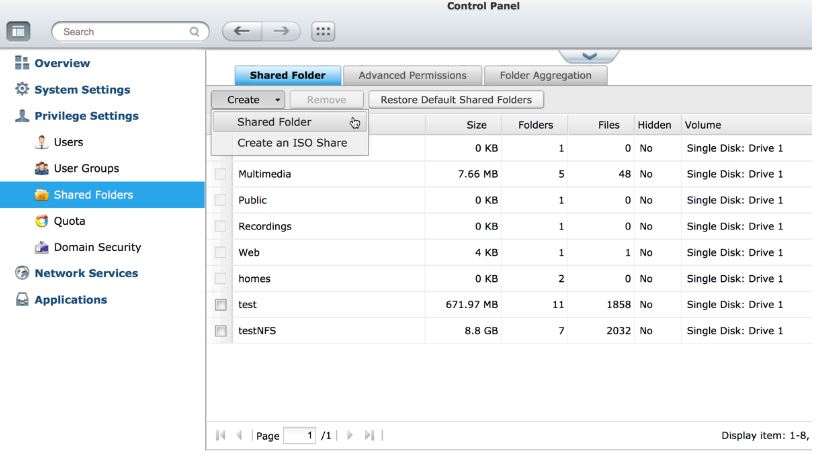This screenshot has width=817, height=455.
Task: Click Restore Default Shared Folders button
Action: pos(456,100)
